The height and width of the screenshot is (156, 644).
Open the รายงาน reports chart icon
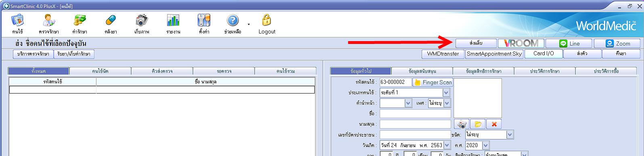click(x=173, y=20)
